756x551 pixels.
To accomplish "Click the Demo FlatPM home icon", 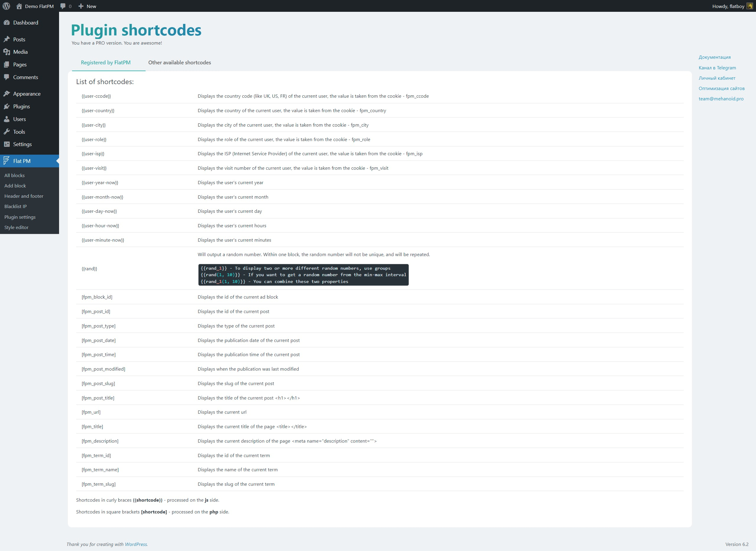I will (x=19, y=6).
